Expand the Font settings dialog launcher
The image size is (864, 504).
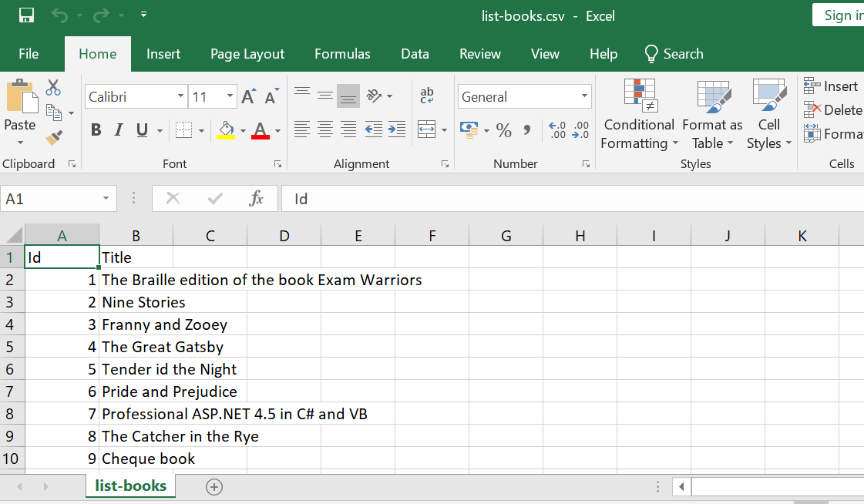277,163
